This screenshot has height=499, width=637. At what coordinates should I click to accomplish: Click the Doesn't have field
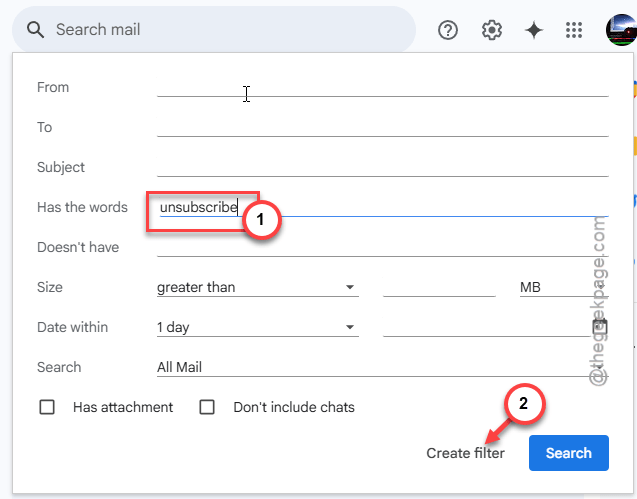382,247
